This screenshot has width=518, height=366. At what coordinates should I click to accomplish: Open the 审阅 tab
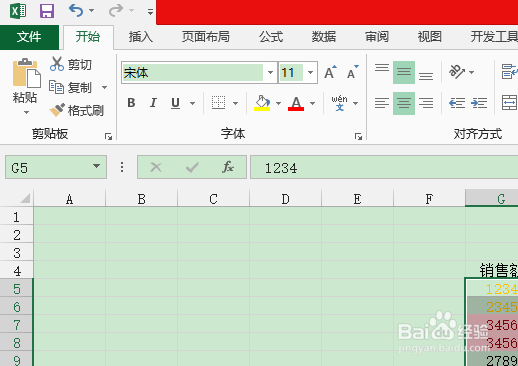point(377,37)
